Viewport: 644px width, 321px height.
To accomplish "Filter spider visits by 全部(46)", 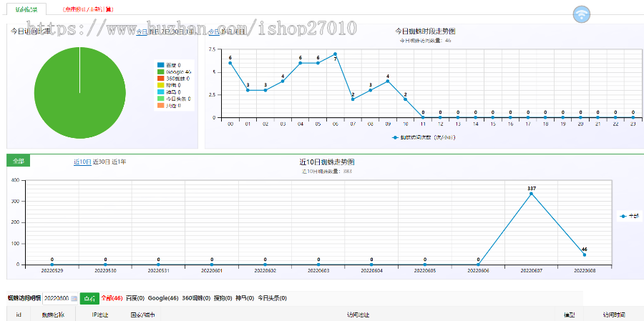I will (112, 298).
